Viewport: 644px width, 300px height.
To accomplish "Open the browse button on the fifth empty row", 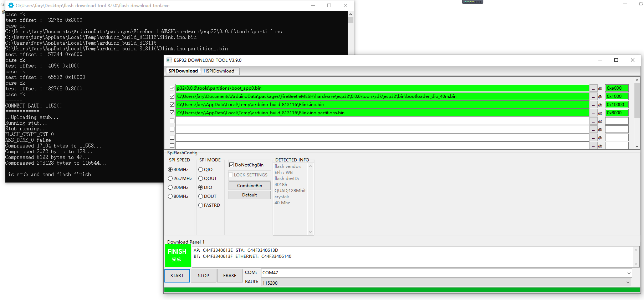I will (x=593, y=121).
